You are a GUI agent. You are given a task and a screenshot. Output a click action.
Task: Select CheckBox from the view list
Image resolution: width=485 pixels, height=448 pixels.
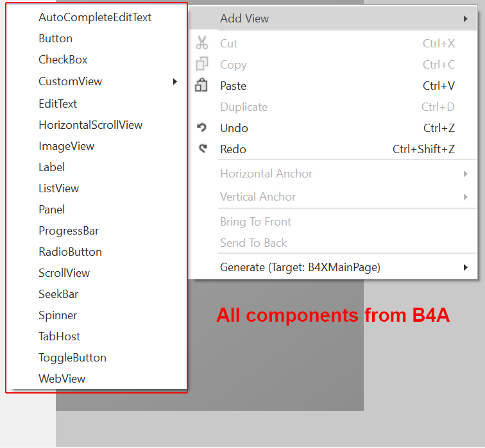(63, 60)
